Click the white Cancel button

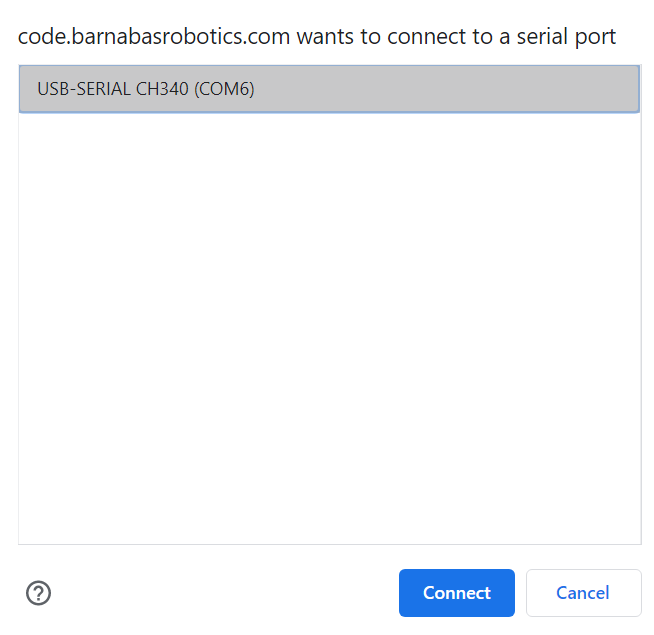(583, 593)
